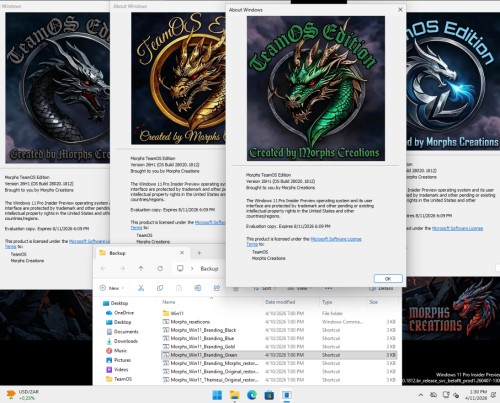Open the New dropdown in Explorer
The width and height of the screenshot is (500, 403).
point(112,288)
